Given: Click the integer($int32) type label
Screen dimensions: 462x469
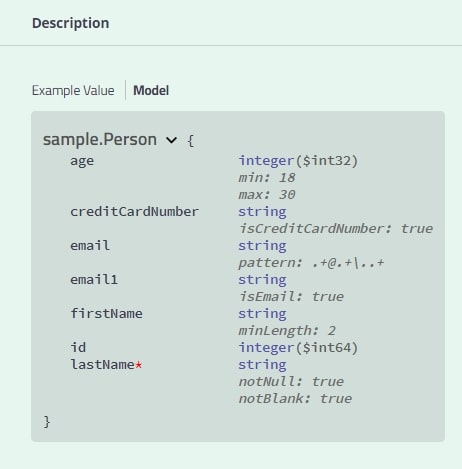Looking at the screenshot, I should click(298, 161).
